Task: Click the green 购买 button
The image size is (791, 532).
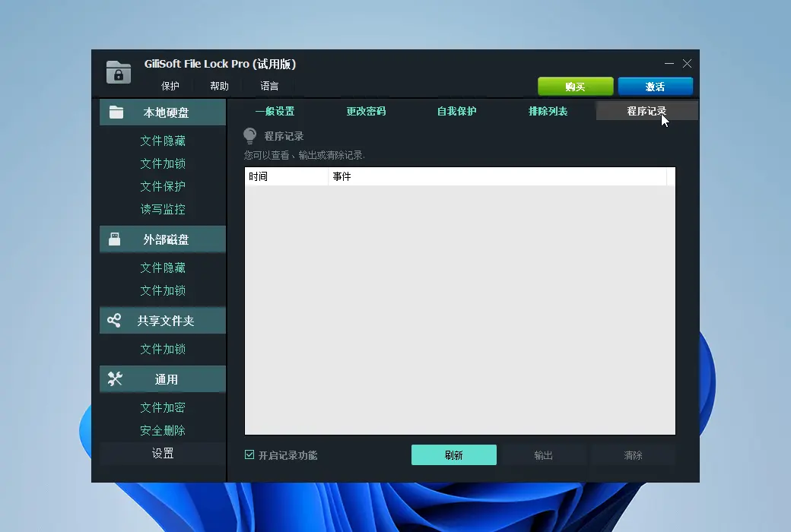Action: 575,87
